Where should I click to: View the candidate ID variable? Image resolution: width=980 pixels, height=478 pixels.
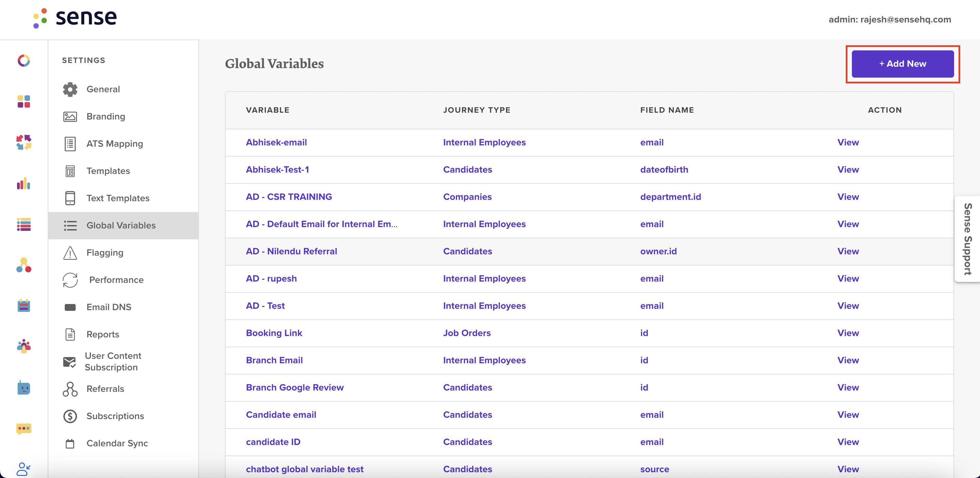tap(848, 442)
